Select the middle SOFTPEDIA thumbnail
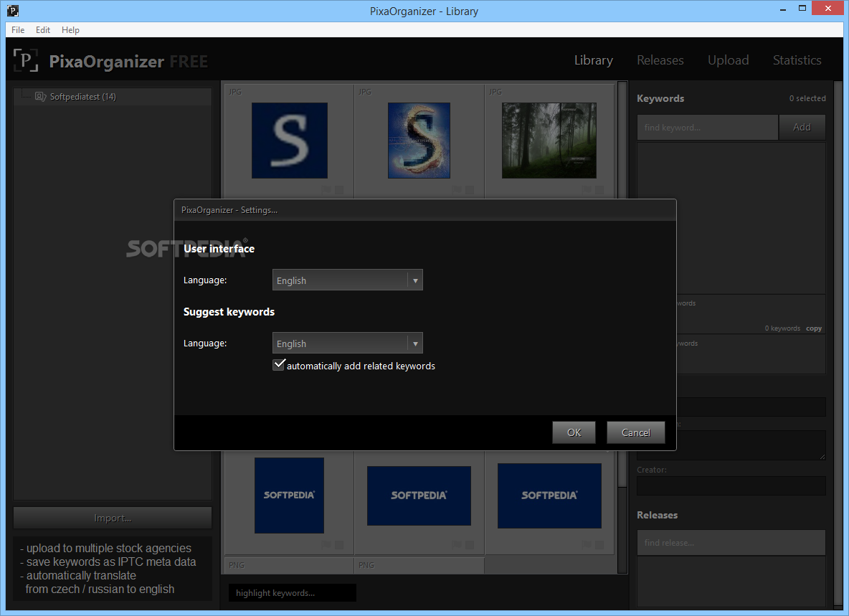This screenshot has width=849, height=616. 419,496
